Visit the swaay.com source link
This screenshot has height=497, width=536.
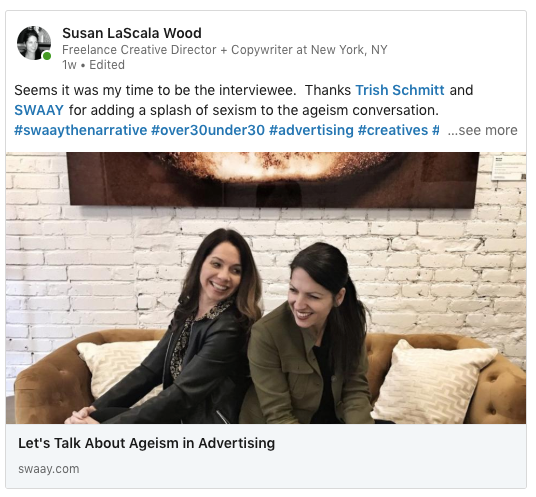click(x=49, y=469)
